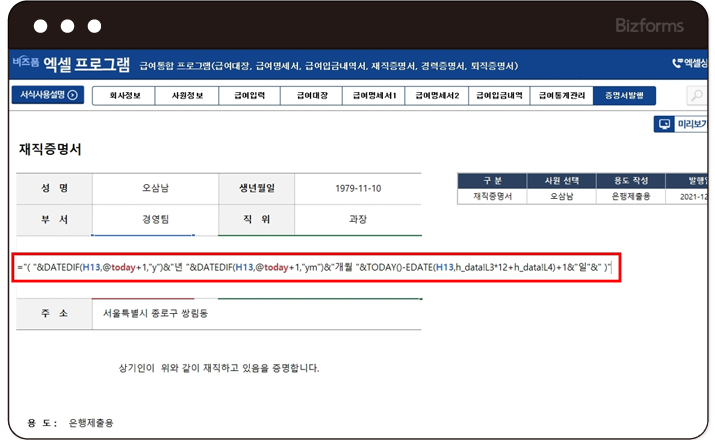This screenshot has width=715, height=440.
Task: Click the second white window dot
Action: (67, 26)
